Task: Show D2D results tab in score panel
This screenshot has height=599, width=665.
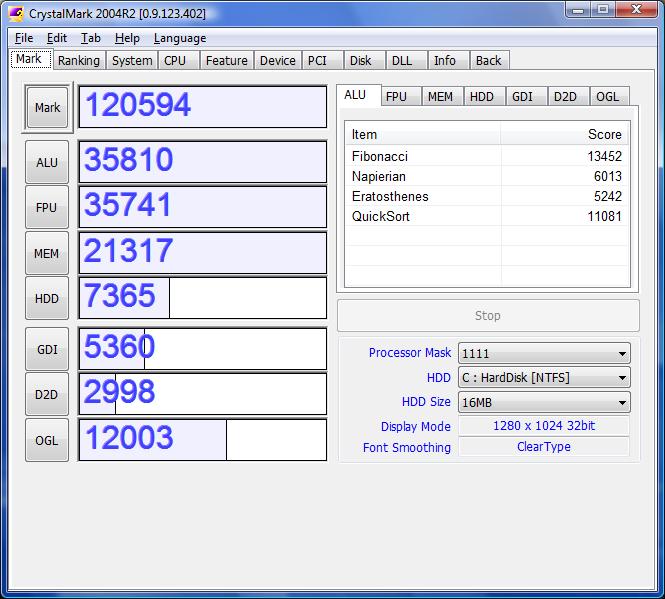Action: point(568,97)
